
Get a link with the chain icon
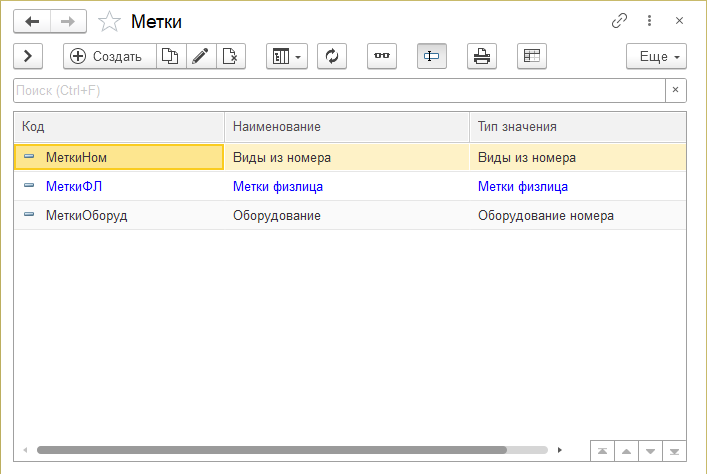click(619, 21)
